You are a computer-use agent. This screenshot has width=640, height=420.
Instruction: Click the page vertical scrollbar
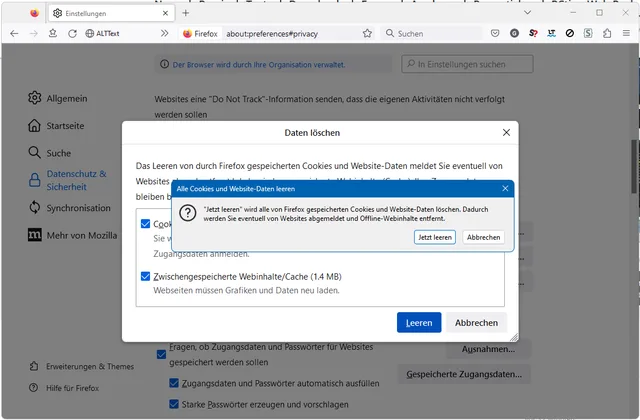[635, 167]
